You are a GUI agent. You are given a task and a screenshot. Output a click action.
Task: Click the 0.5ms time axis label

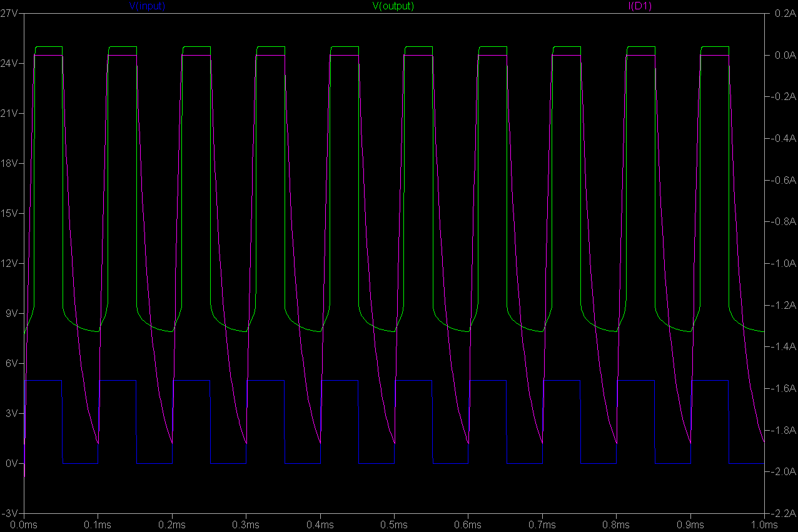click(394, 525)
